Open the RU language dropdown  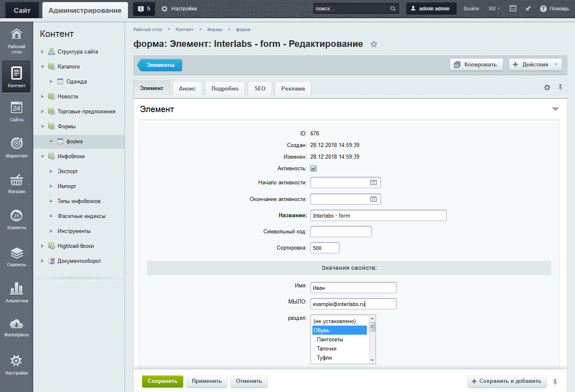494,9
